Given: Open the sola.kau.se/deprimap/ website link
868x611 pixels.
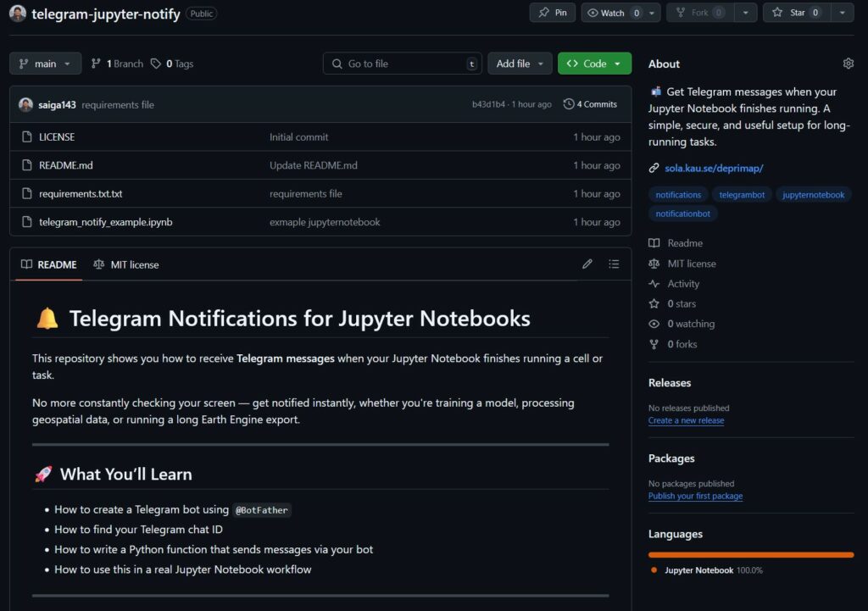Looking at the screenshot, I should [x=714, y=168].
